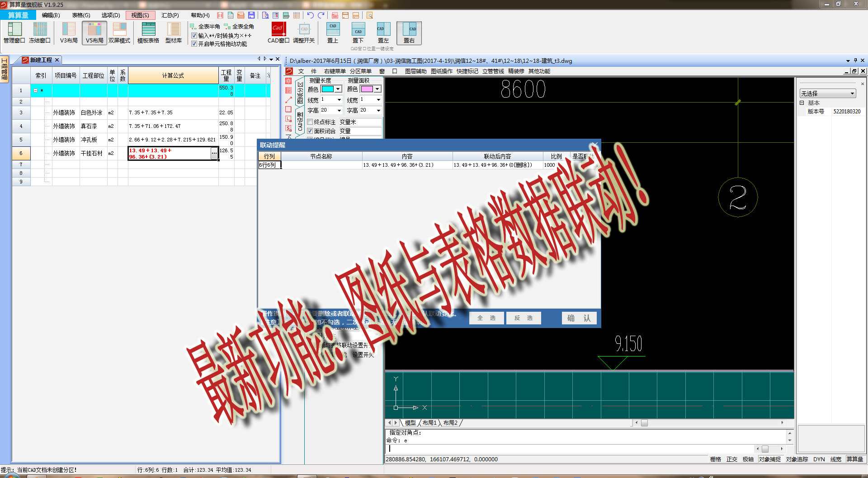This screenshot has width=868, height=478.
Task: Toggle 正交 ortho mode
Action: pyautogui.click(x=732, y=459)
